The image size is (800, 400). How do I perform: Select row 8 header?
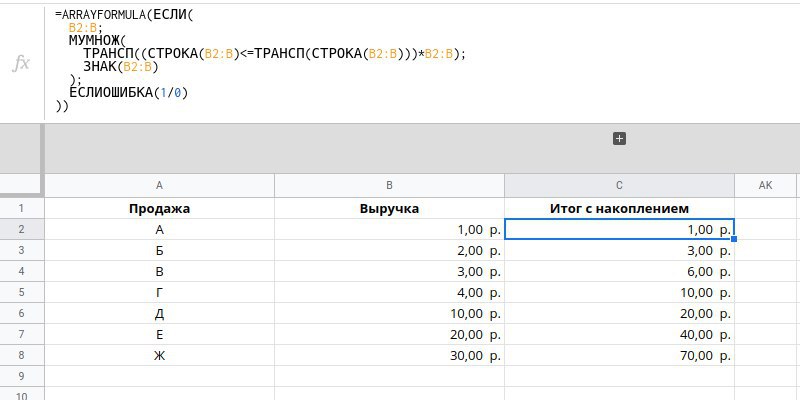pos(21,355)
